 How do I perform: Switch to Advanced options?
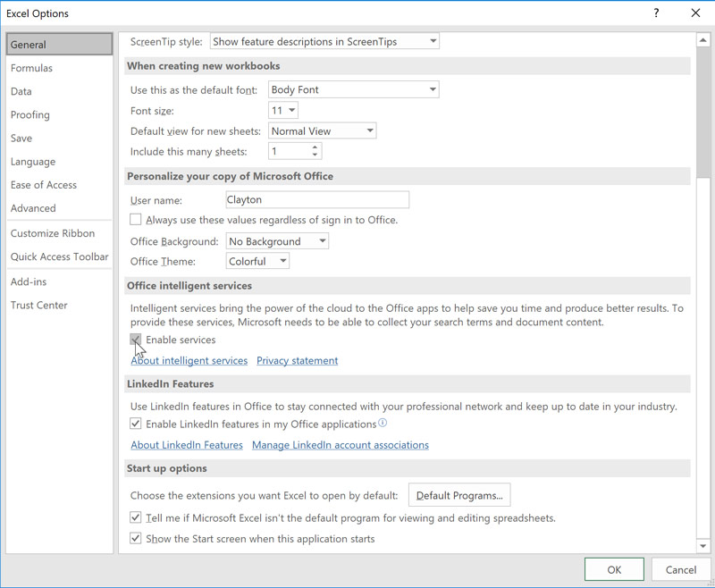pos(59,208)
